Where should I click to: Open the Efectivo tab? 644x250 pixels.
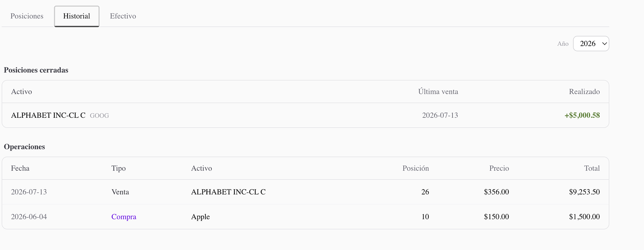(123, 16)
